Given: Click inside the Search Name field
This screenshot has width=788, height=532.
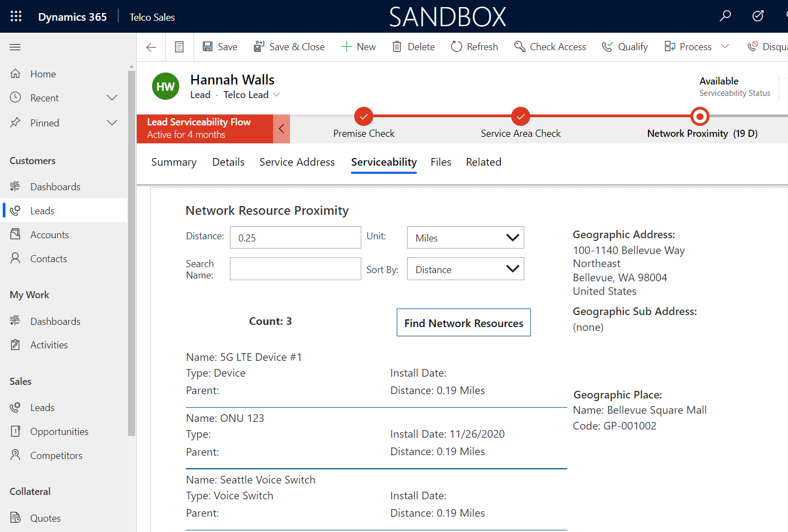Looking at the screenshot, I should pyautogui.click(x=295, y=269).
